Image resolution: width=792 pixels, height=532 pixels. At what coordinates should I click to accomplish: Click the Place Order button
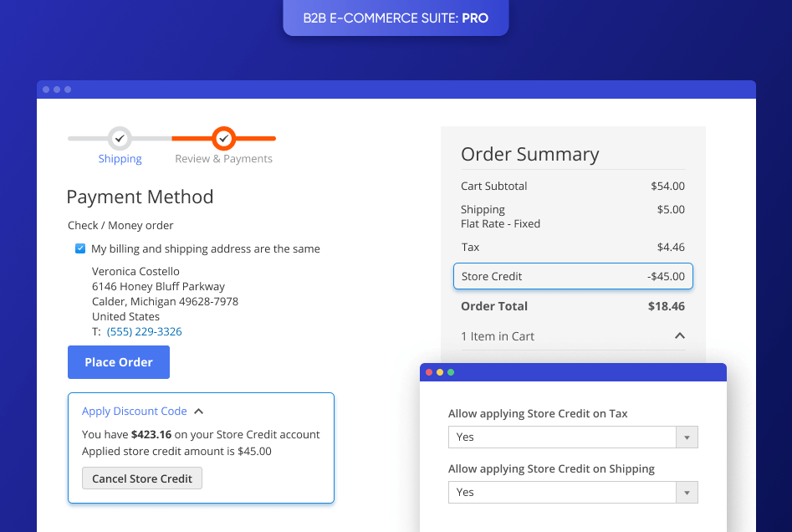[118, 361]
